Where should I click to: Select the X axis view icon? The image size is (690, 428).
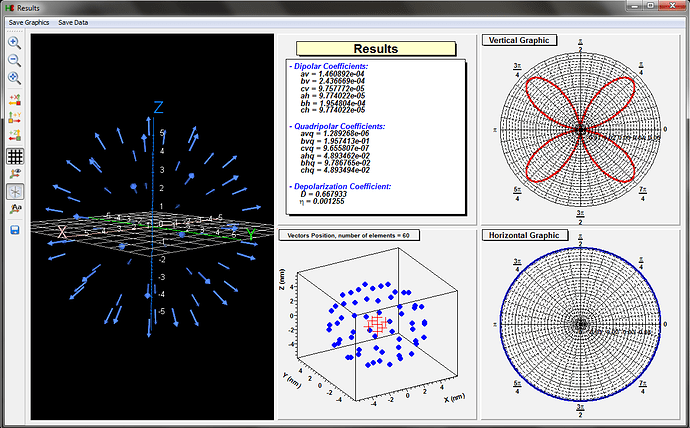pyautogui.click(x=15, y=99)
